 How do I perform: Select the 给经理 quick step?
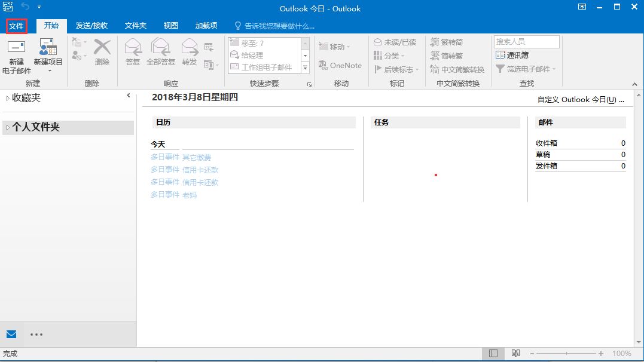point(264,55)
